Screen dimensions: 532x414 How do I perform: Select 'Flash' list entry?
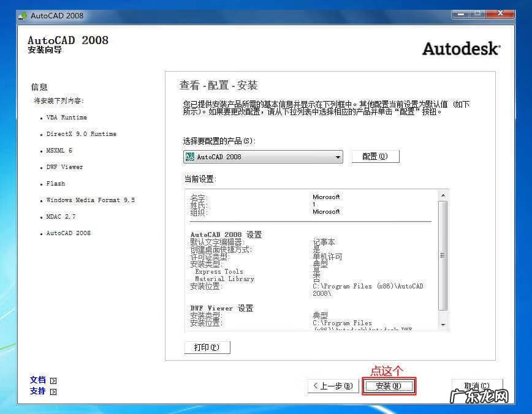pos(56,184)
